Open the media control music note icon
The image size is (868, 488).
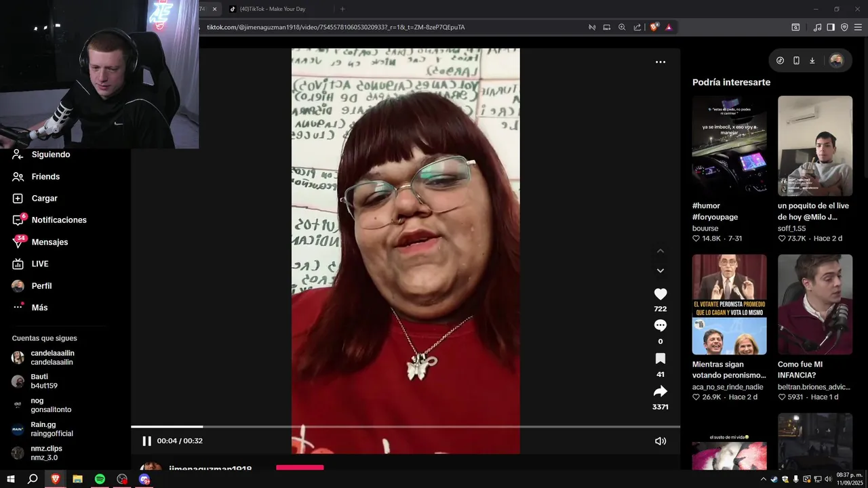click(x=817, y=27)
